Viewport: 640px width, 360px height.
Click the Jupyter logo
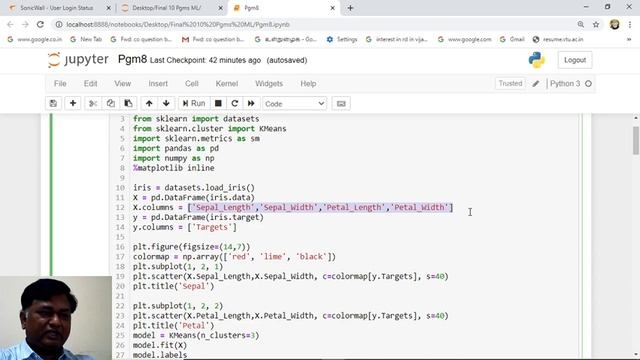click(78, 60)
